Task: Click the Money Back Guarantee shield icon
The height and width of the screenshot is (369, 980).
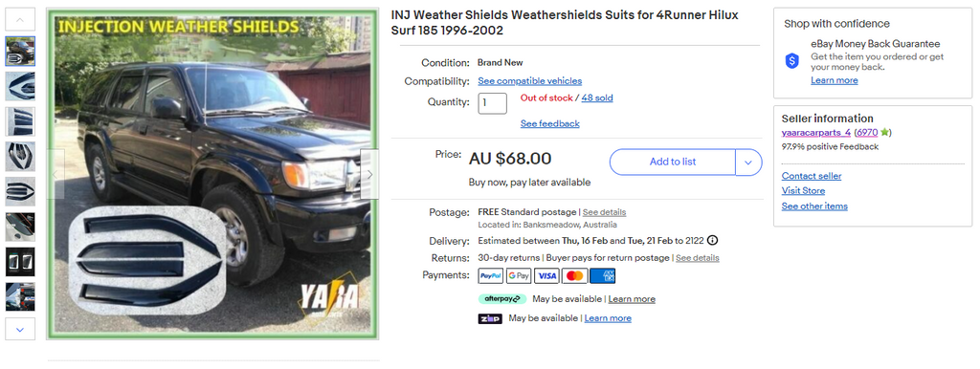Action: (792, 60)
